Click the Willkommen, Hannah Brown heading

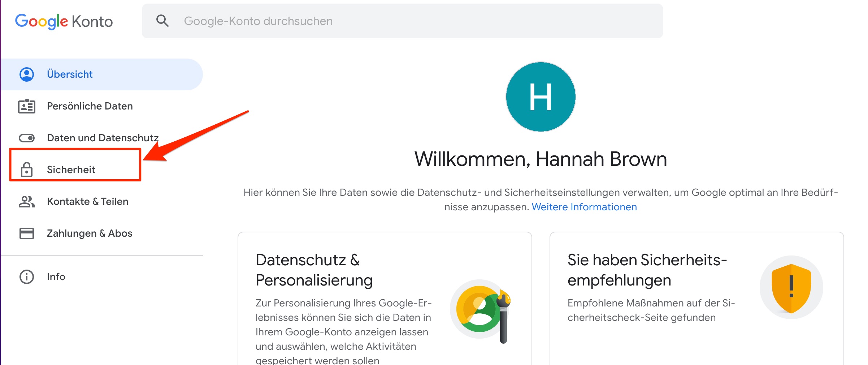[541, 159]
